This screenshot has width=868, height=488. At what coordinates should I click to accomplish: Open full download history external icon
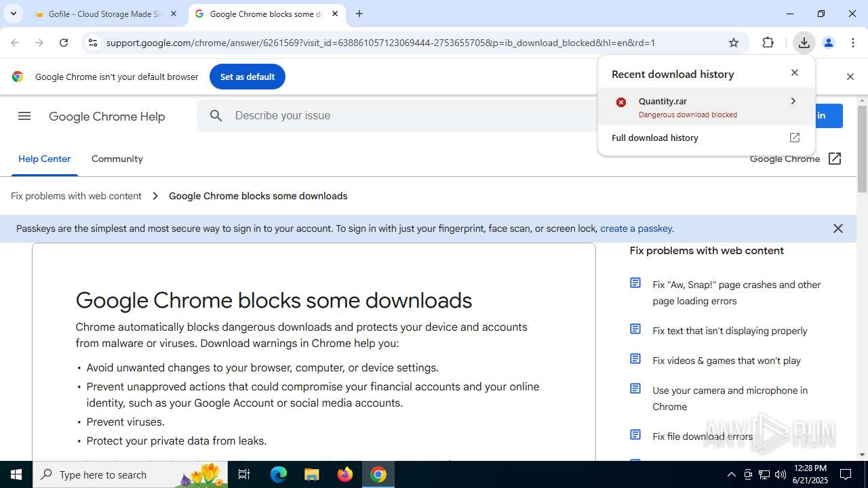point(795,138)
